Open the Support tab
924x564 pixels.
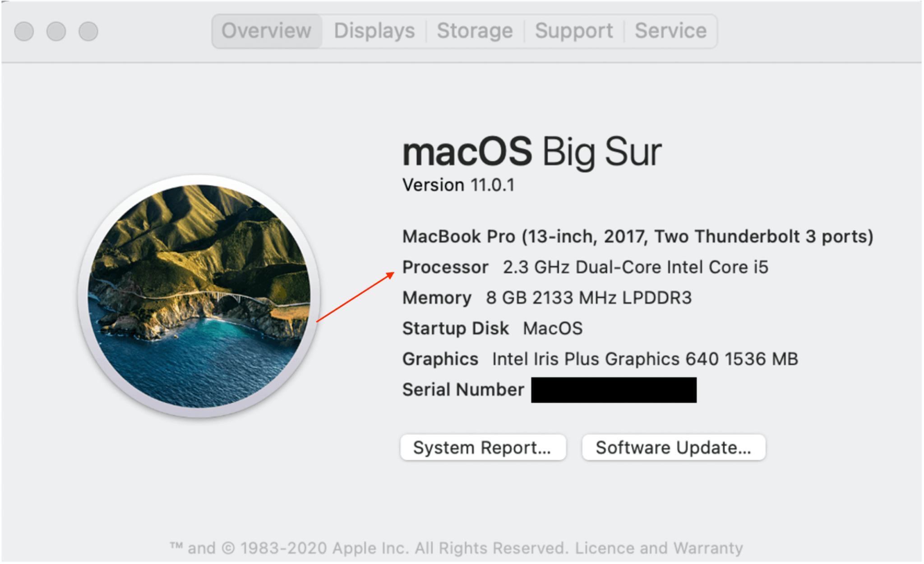[x=574, y=31]
